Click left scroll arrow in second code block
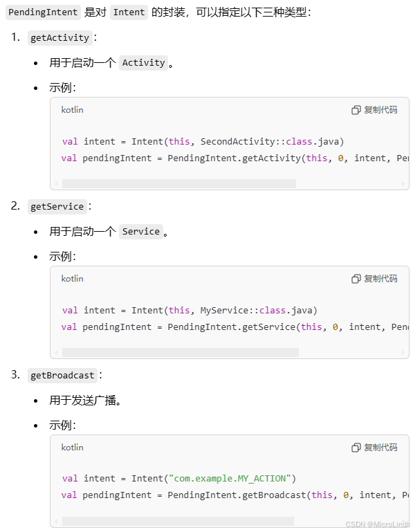The image size is (413, 532). (x=56, y=352)
